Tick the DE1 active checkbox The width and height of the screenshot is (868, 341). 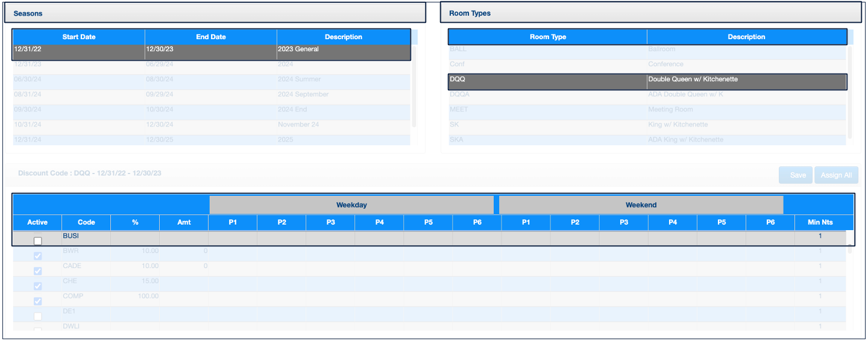[x=37, y=316]
